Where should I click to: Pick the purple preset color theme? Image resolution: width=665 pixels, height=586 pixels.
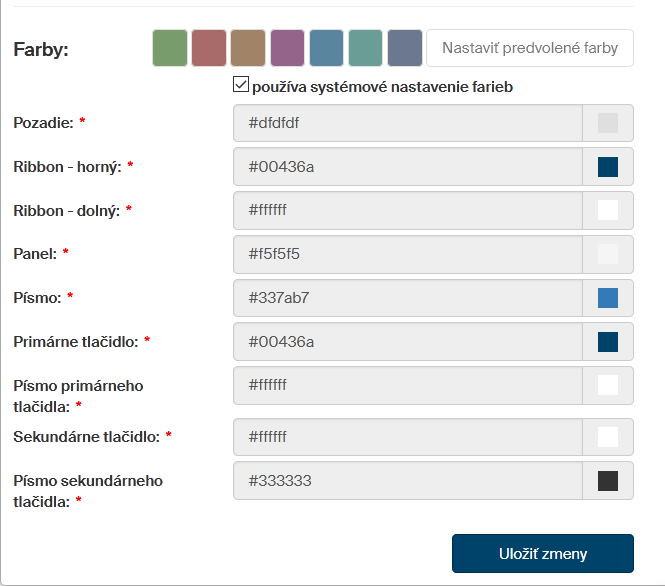pos(287,48)
